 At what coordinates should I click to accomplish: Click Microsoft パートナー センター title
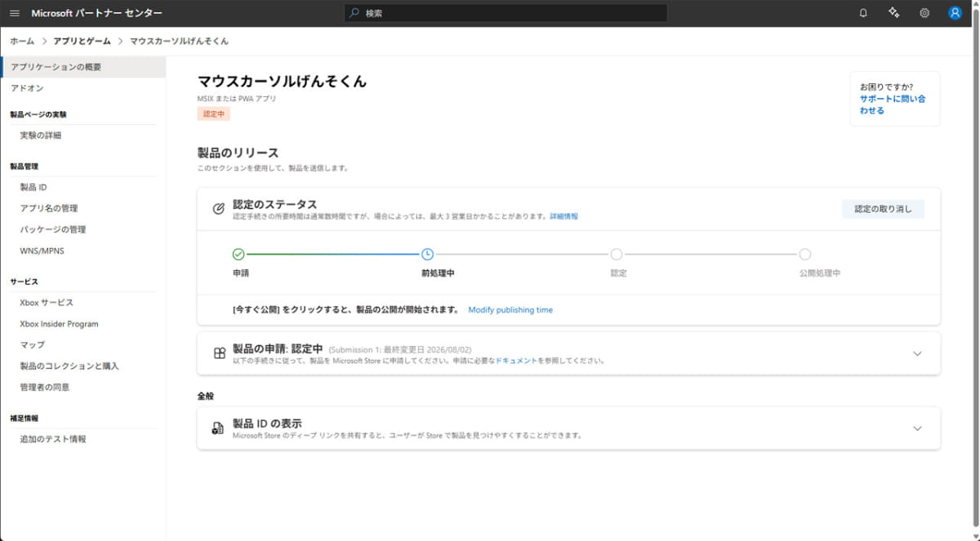96,13
